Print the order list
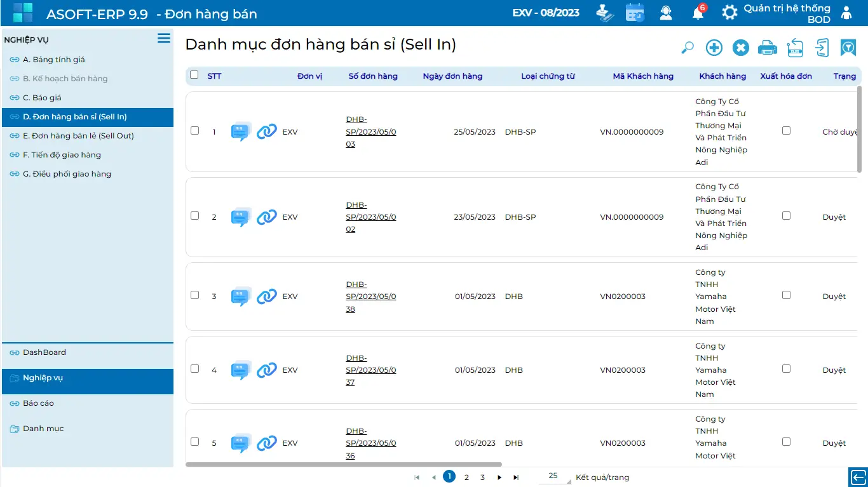This screenshot has width=868, height=487. tap(768, 48)
